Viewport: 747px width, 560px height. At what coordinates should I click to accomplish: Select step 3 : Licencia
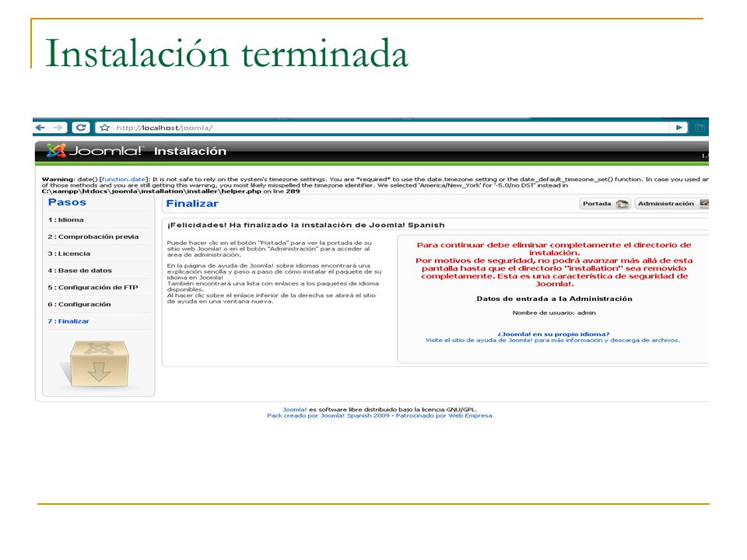(x=68, y=254)
